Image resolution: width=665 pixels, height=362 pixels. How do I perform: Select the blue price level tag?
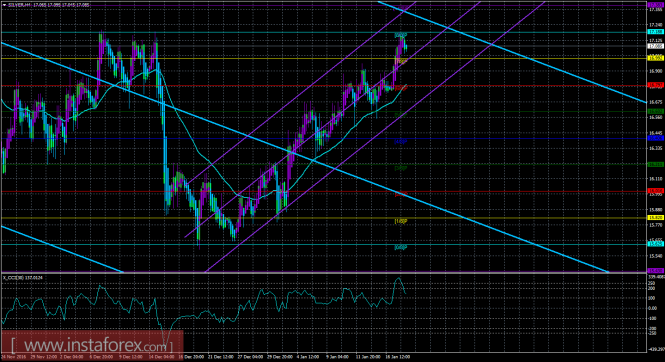(656, 138)
